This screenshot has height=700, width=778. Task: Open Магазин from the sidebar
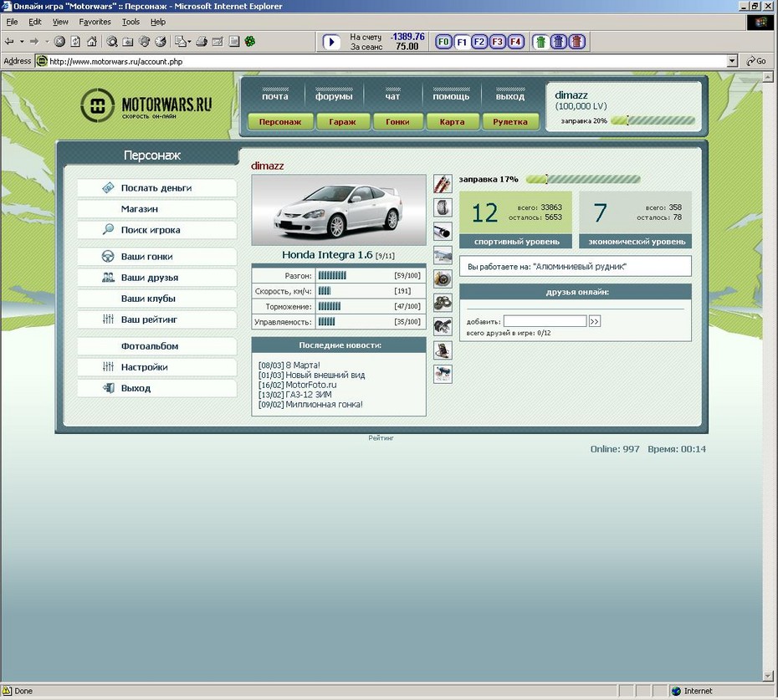tap(156, 209)
